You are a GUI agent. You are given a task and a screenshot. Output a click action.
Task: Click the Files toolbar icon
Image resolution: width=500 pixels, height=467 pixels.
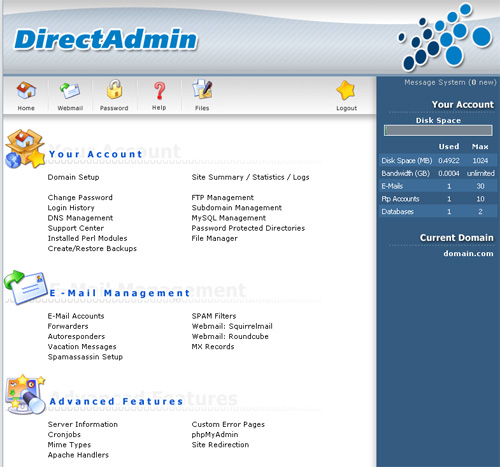click(202, 89)
